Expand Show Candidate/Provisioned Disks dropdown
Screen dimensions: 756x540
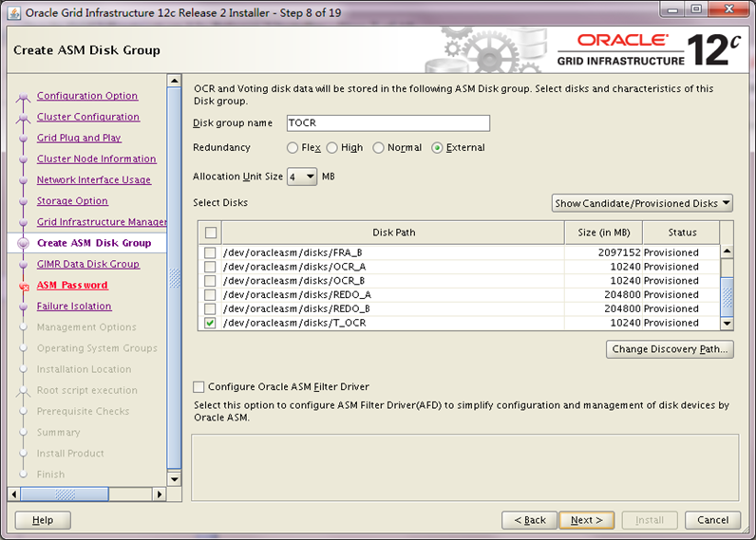(642, 203)
